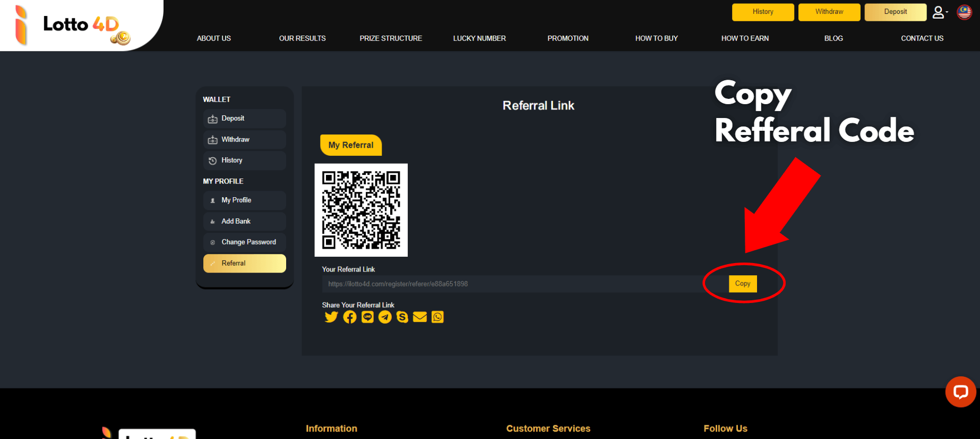Share referral link by email envelope icon
Screen dimensions: 980x439
[420, 317]
